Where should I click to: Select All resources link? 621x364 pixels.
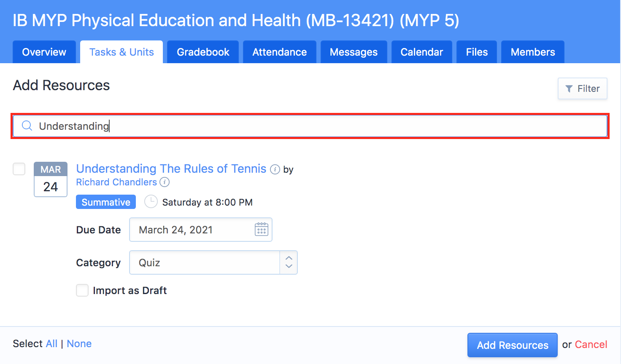click(x=51, y=344)
